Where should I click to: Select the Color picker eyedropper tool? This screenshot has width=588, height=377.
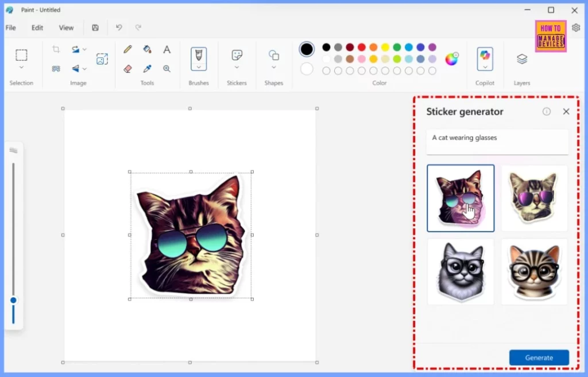tap(147, 69)
